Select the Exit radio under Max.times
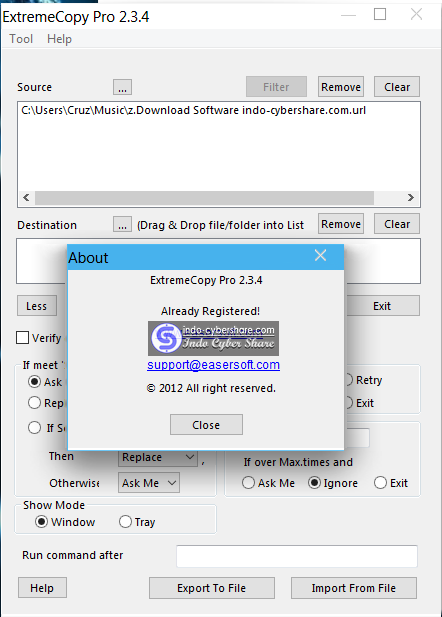 pos(380,482)
